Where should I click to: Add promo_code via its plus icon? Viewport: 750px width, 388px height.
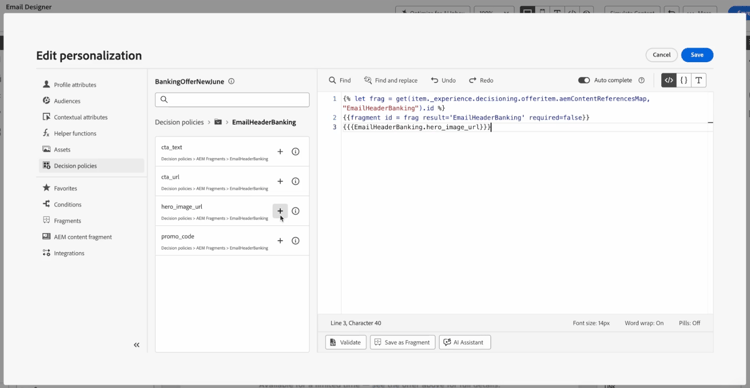click(x=280, y=241)
